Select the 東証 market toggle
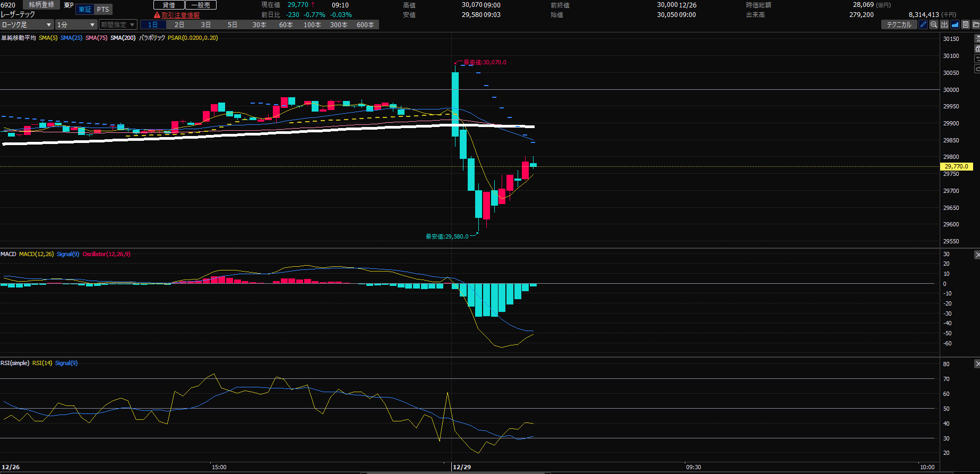Screen dimensions: 980x474 pyautogui.click(x=85, y=10)
